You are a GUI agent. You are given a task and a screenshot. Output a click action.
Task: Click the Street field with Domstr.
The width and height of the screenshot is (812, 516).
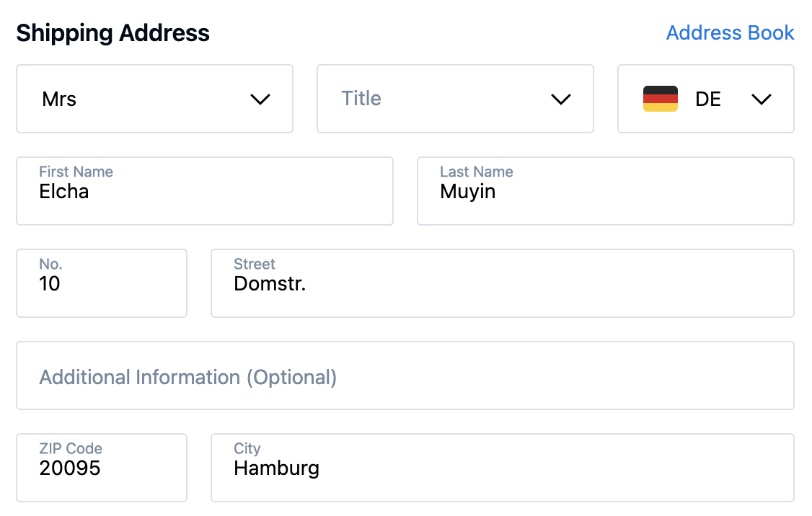pos(502,284)
